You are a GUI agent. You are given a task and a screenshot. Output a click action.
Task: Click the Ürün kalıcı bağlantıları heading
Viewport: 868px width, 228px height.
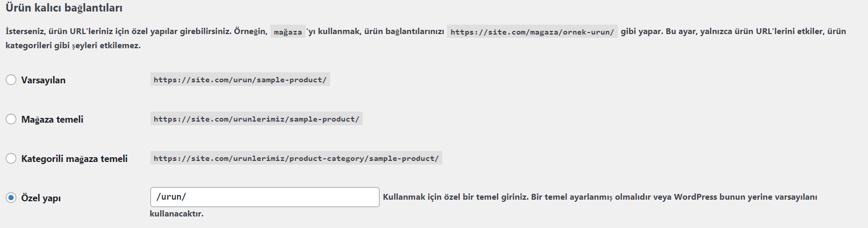point(64,8)
